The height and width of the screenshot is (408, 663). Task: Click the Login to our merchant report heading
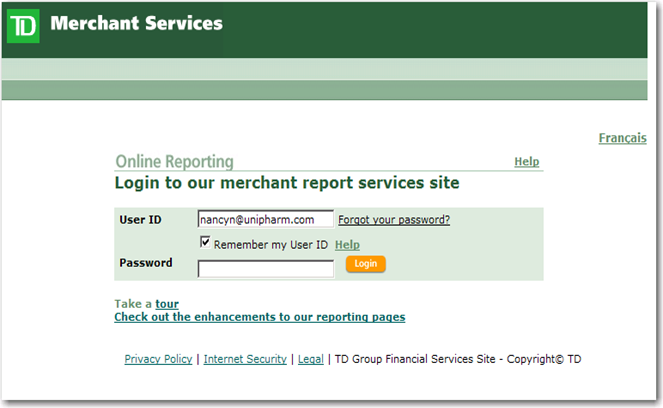pyautogui.click(x=287, y=183)
